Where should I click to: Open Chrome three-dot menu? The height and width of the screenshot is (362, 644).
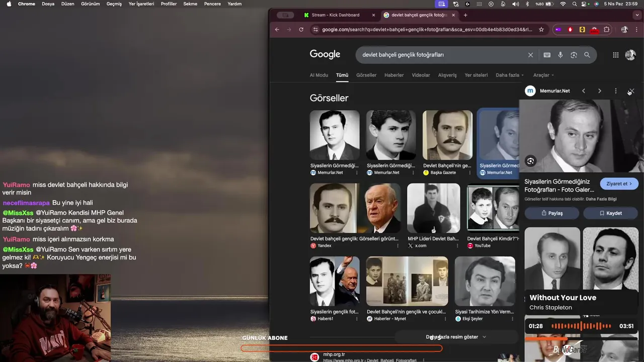point(636,30)
